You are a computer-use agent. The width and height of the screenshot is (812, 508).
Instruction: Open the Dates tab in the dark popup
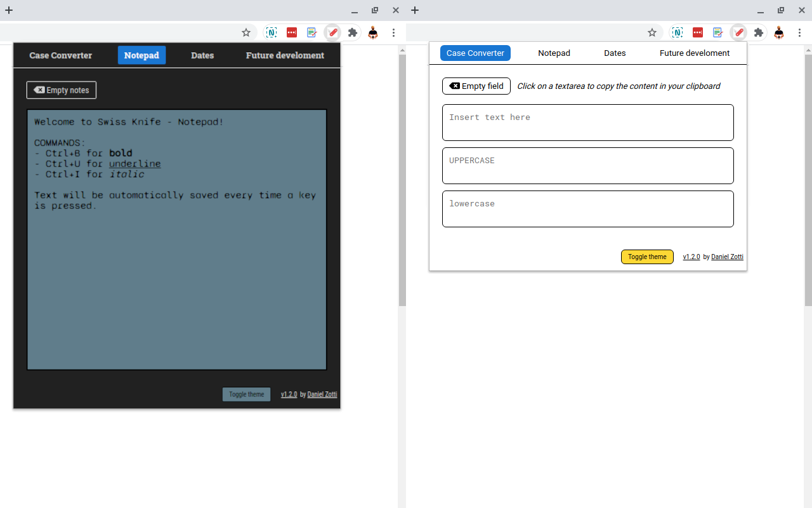coord(202,55)
